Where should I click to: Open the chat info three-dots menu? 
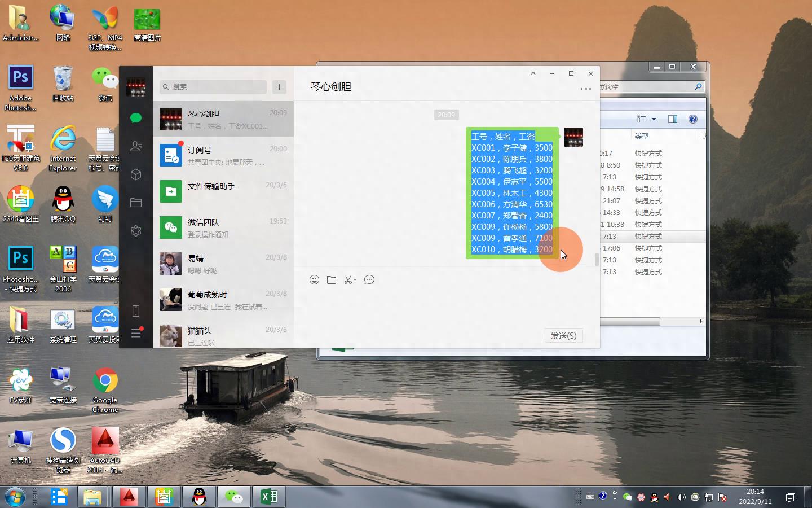(585, 89)
